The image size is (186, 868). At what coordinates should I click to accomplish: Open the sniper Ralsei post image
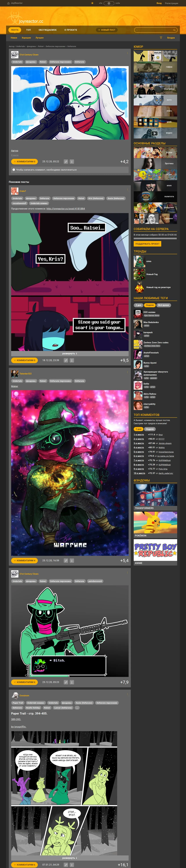(x=70, y=103)
